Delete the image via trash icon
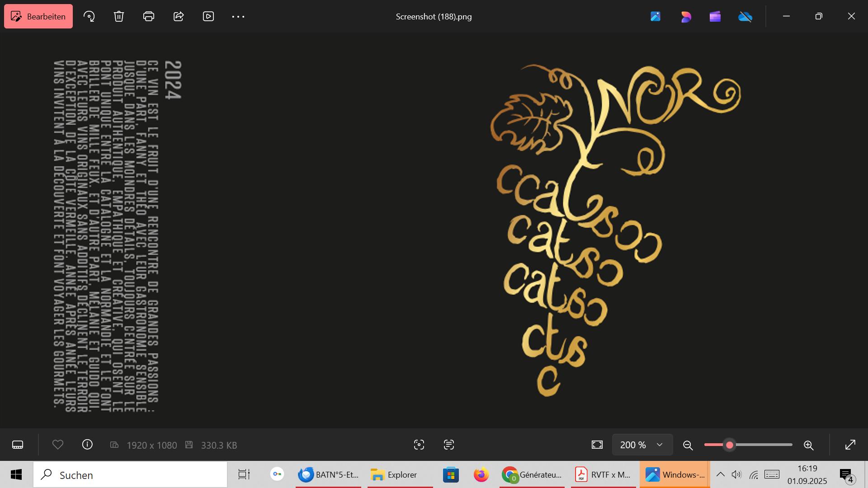This screenshot has height=488, width=868. click(x=119, y=17)
